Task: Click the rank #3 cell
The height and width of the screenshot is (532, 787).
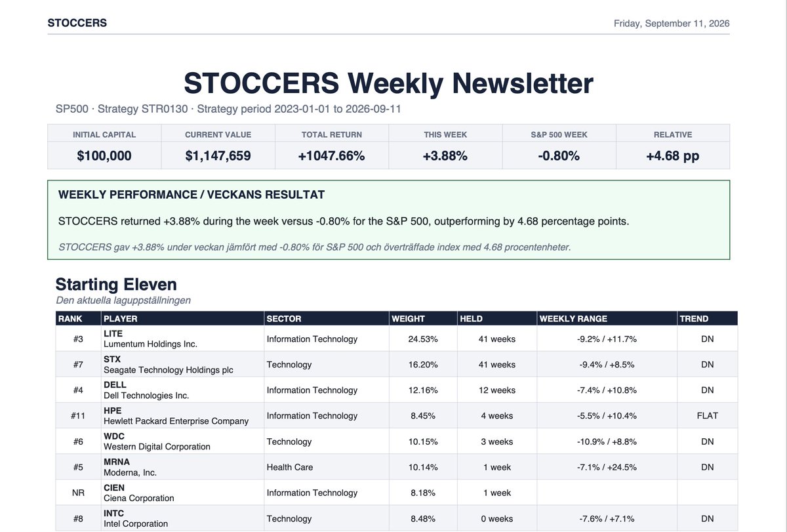Action: click(x=78, y=339)
